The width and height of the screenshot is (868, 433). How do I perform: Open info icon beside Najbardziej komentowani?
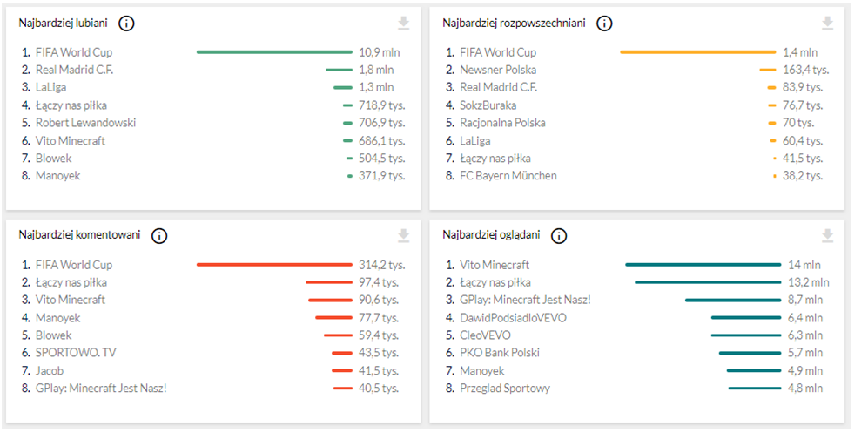coord(159,236)
